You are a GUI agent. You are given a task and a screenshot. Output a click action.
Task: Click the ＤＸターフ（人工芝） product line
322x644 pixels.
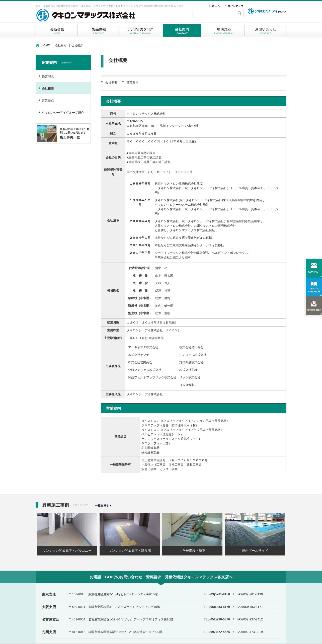(156, 443)
